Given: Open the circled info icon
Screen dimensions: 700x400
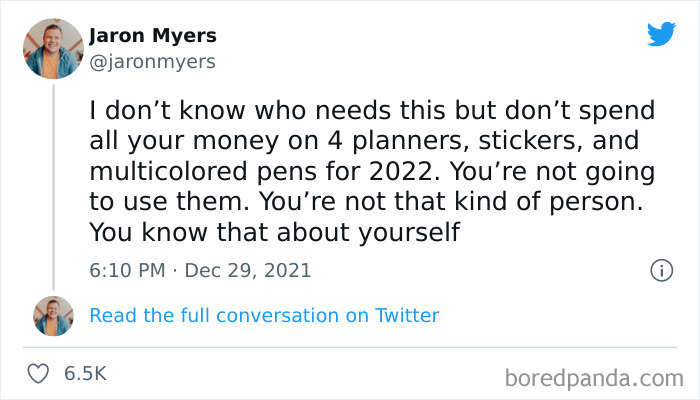Looking at the screenshot, I should click(x=660, y=270).
